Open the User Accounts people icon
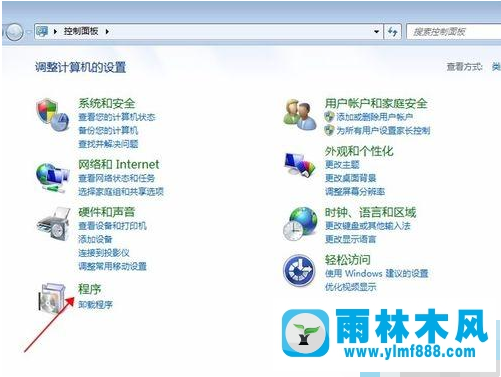 coord(300,114)
